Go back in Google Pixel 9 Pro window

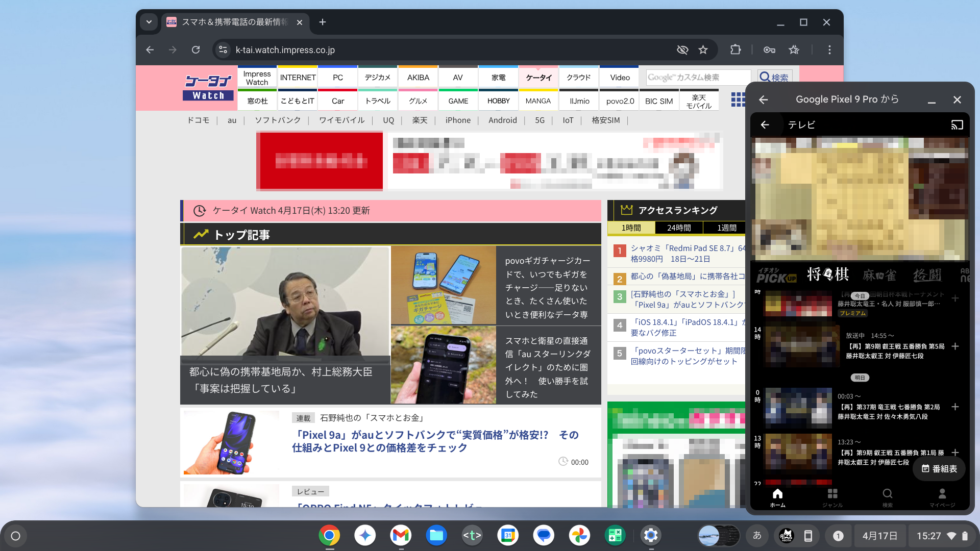[764, 99]
